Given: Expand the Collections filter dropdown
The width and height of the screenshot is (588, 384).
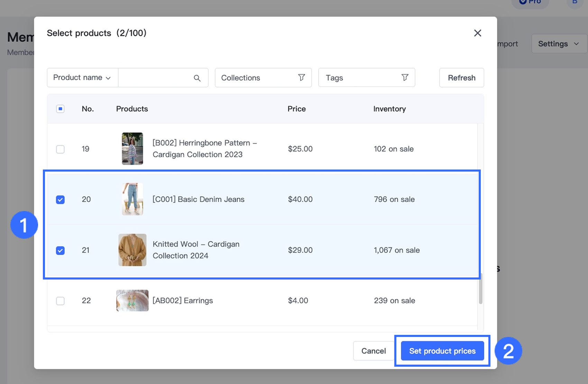Looking at the screenshot, I should tap(263, 78).
